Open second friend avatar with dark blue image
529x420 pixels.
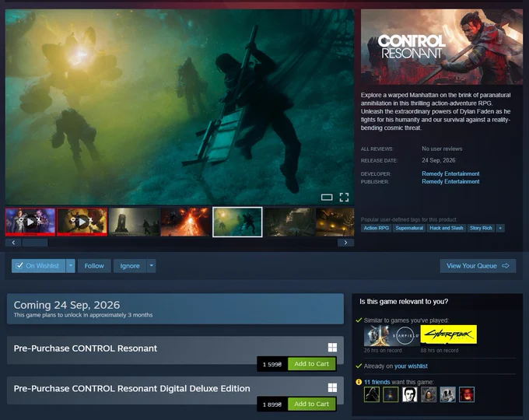391,394
